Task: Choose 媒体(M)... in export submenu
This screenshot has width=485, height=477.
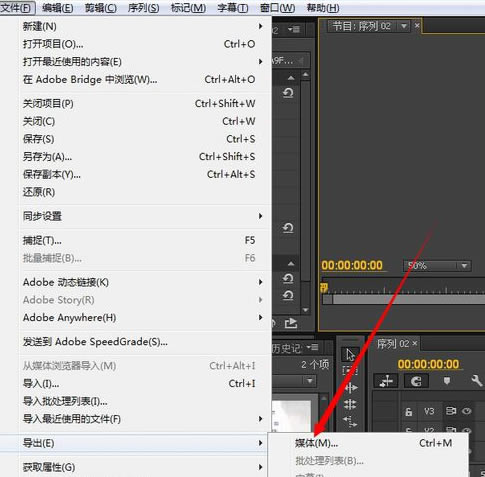Action: 368,443
